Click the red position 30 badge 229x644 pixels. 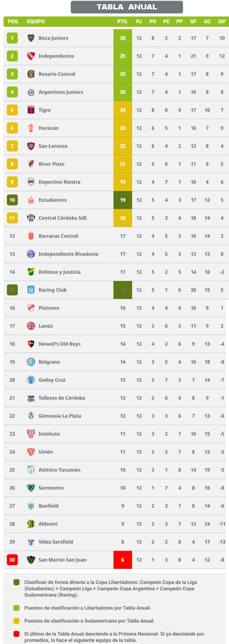[x=12, y=560]
